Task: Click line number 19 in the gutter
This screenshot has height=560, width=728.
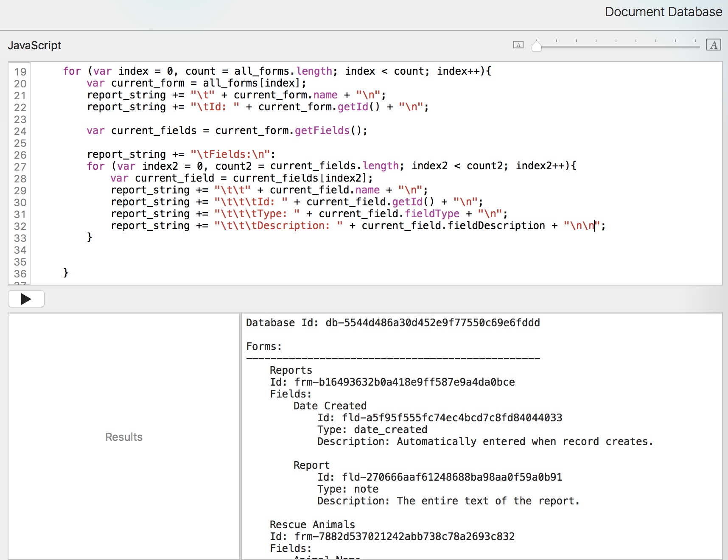Action: click(20, 72)
